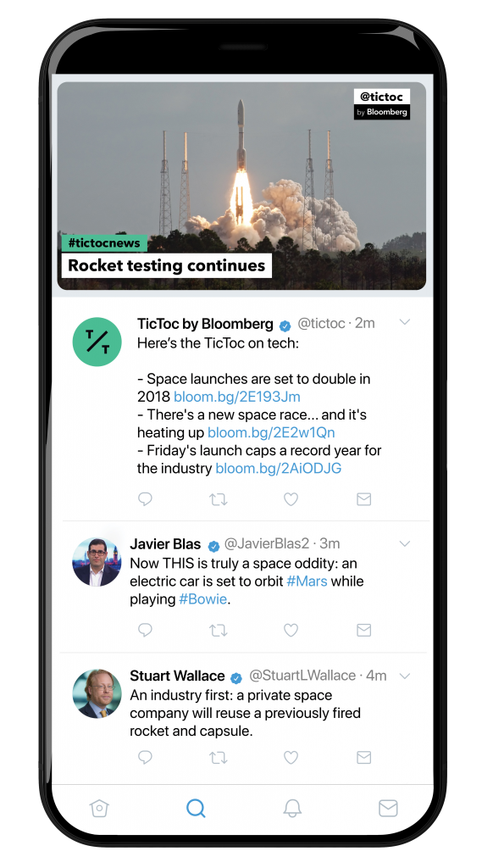Open the Messages envelope tab
482x868 pixels.
(x=388, y=809)
